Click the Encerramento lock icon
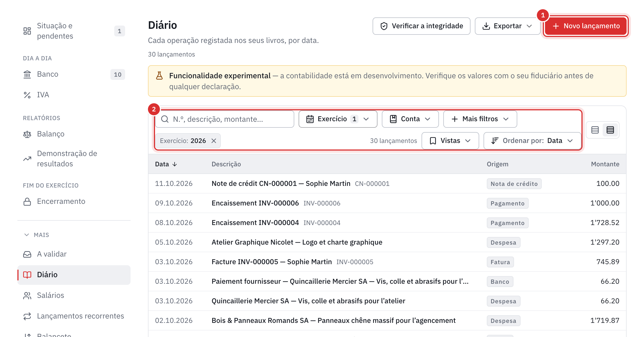644x337 pixels. (27, 201)
